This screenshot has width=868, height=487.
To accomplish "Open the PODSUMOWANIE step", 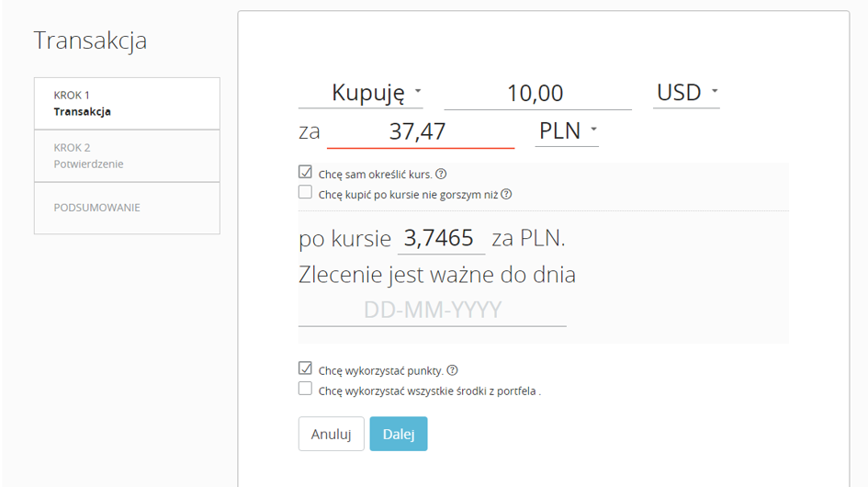I will [x=127, y=208].
